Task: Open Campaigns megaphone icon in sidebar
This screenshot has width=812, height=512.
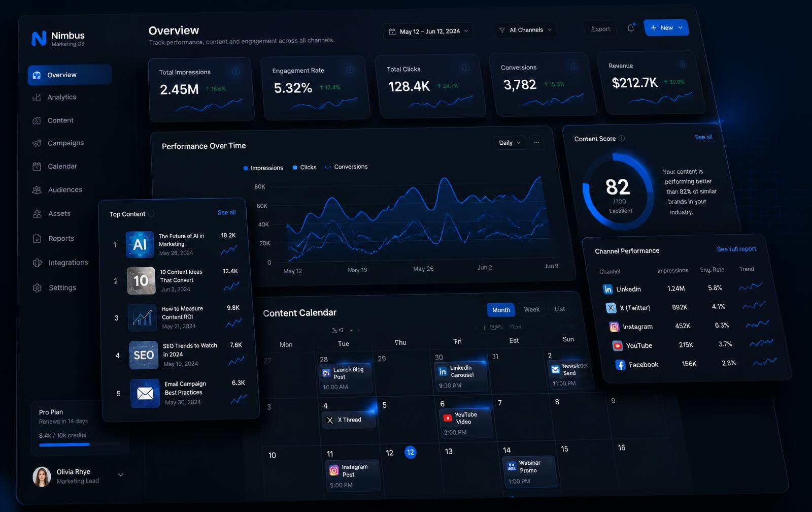Action: click(x=37, y=143)
